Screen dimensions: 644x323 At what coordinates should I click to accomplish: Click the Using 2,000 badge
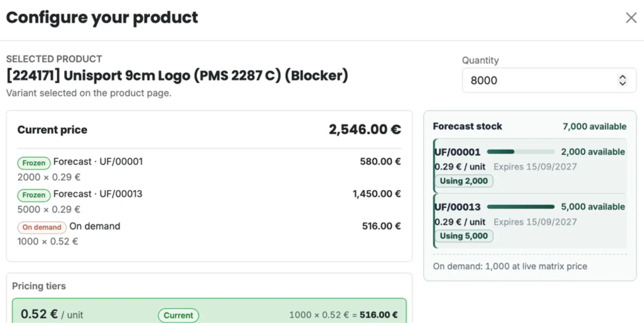pyautogui.click(x=464, y=181)
